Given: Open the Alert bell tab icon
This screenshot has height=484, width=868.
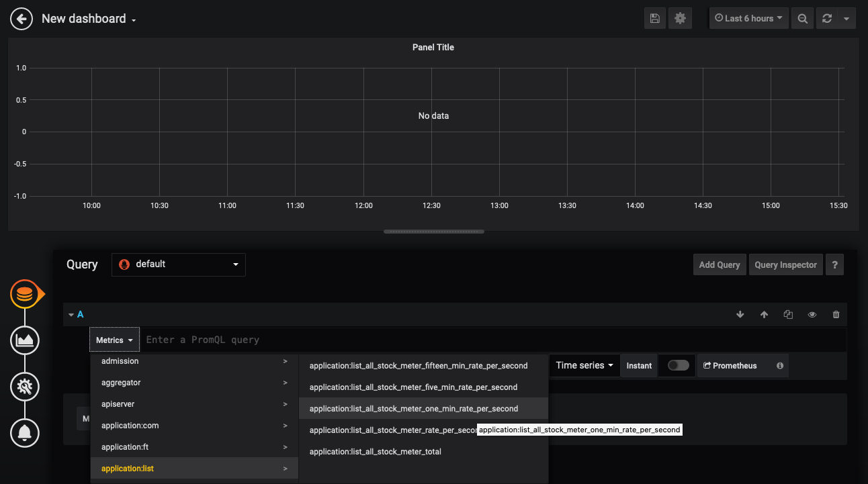Looking at the screenshot, I should point(25,432).
